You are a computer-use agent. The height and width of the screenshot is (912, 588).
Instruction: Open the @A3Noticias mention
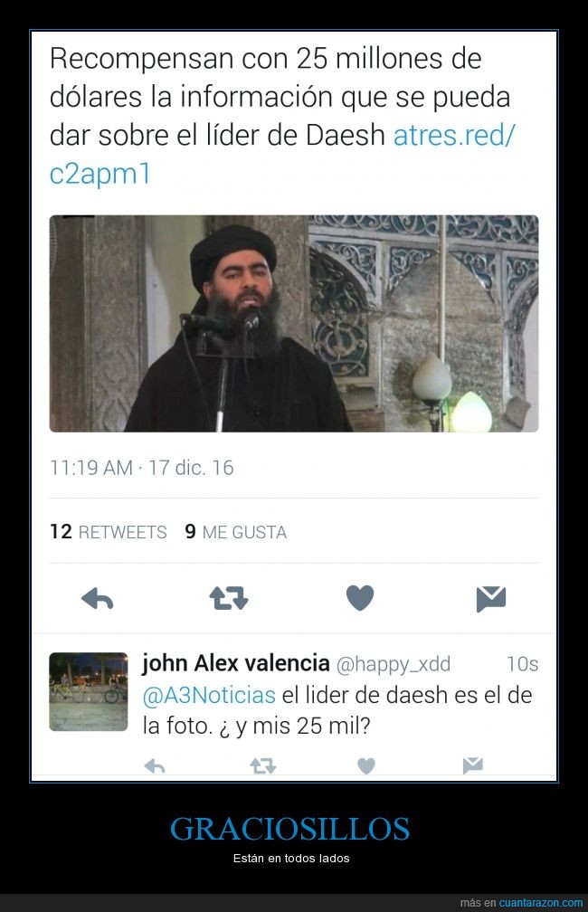tap(209, 695)
